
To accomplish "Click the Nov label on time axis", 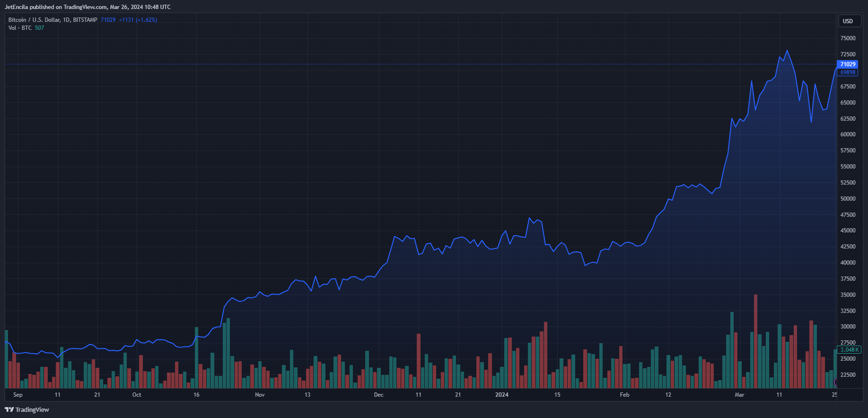I will pyautogui.click(x=260, y=395).
